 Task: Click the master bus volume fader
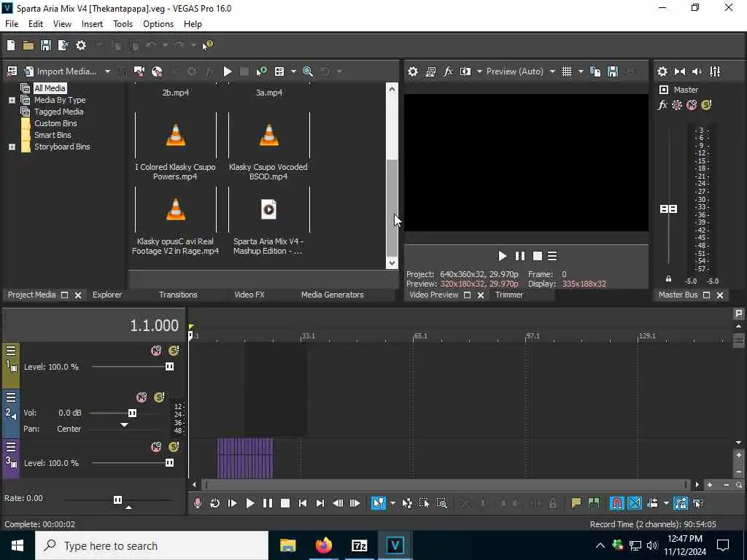pyautogui.click(x=668, y=209)
